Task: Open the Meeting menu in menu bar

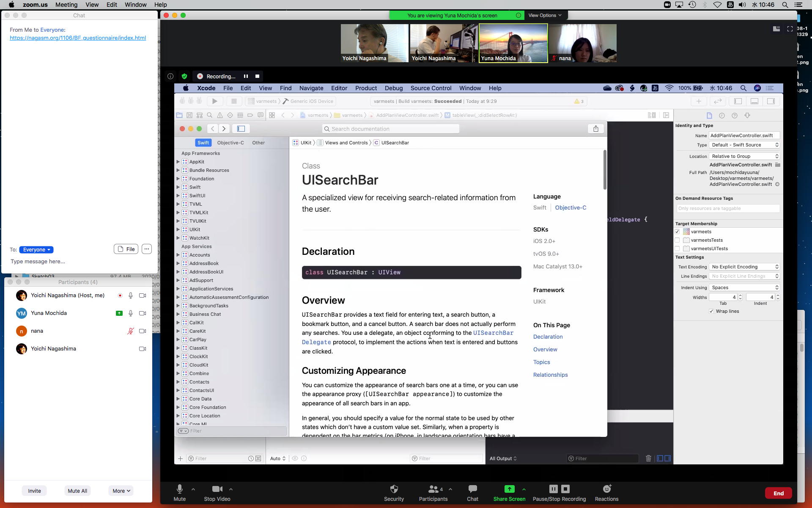Action: pos(66,5)
